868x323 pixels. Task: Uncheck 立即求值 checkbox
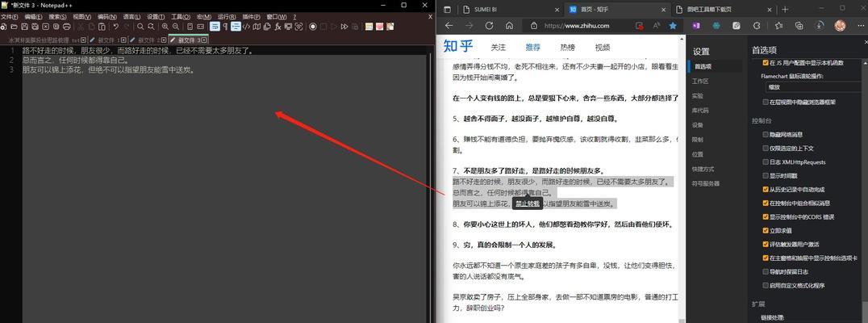(x=766, y=230)
